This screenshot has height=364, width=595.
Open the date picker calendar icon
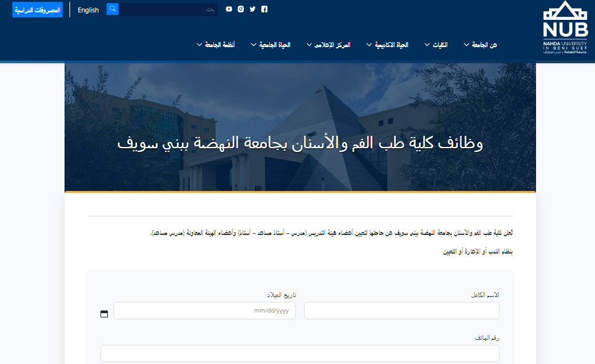pyautogui.click(x=104, y=314)
